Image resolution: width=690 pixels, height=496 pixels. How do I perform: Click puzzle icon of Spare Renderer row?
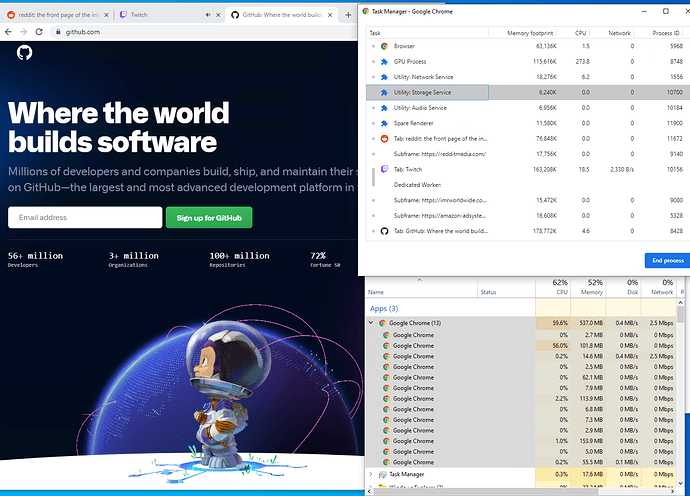pyautogui.click(x=384, y=123)
